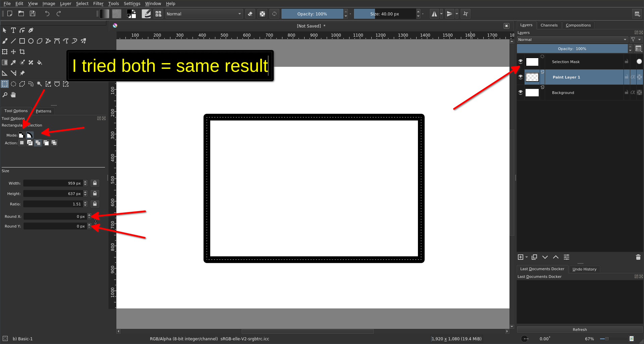This screenshot has height=344, width=644.
Task: Switch to the Channels tab
Action: tap(549, 25)
